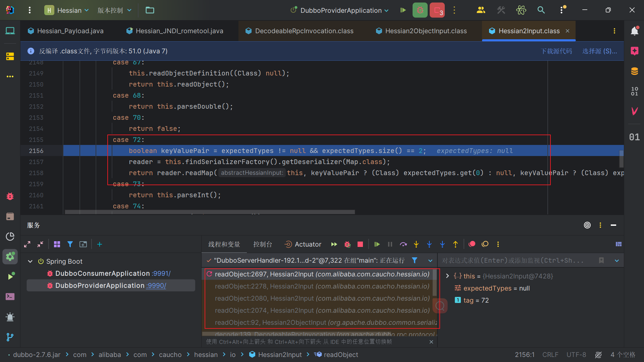
Task: Expand the 'this' variable node
Action: [447, 276]
